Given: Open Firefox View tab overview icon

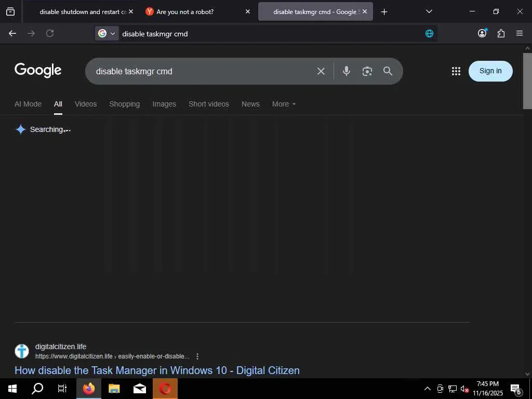Looking at the screenshot, I should click(x=10, y=11).
